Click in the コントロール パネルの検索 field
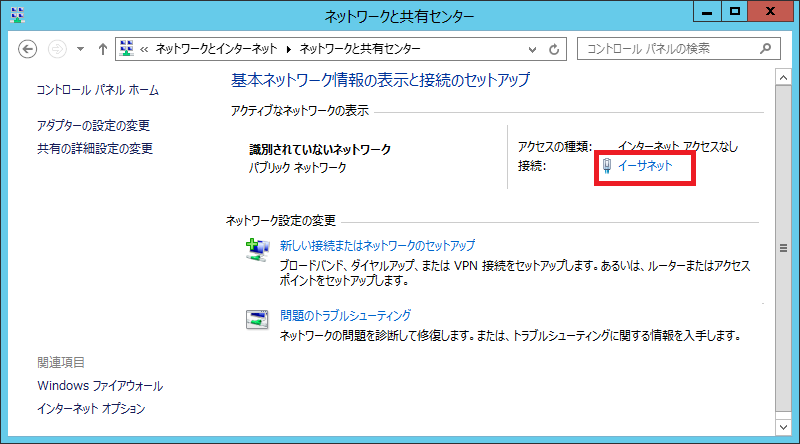 tap(668, 48)
